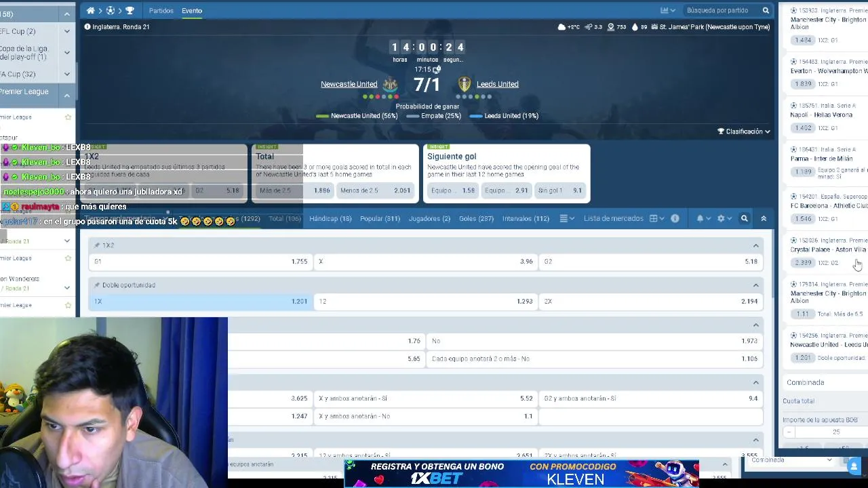Image resolution: width=868 pixels, height=488 pixels.
Task: Collapse the Doble oportunidad section
Action: coord(755,285)
